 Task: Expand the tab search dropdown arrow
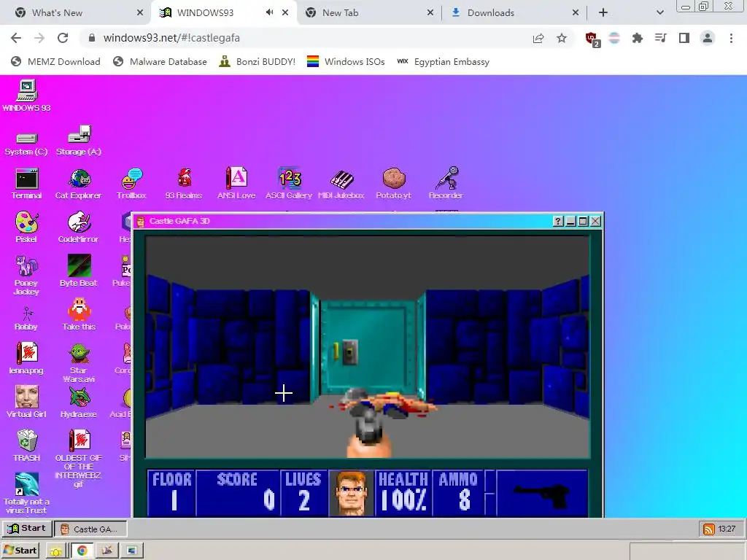point(659,13)
